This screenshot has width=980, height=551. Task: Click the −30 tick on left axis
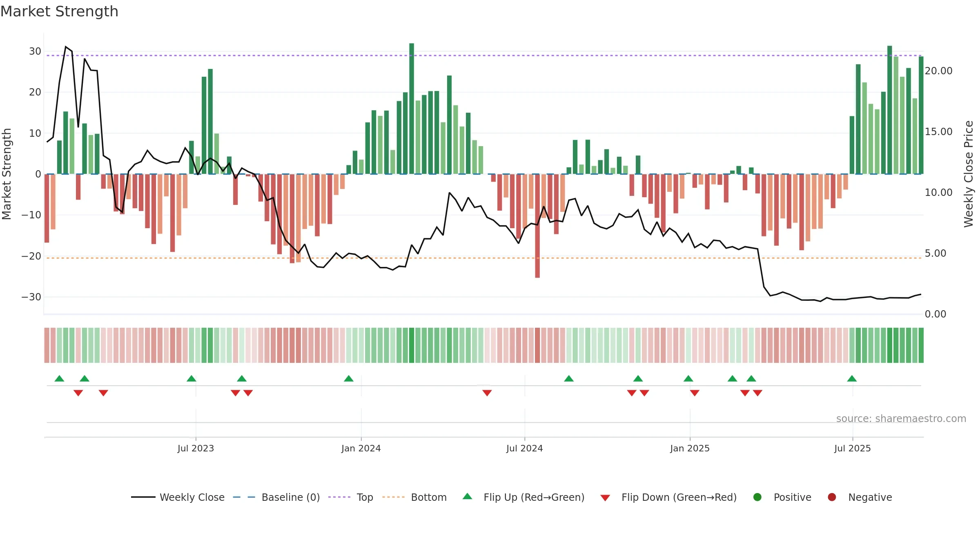[x=31, y=297]
